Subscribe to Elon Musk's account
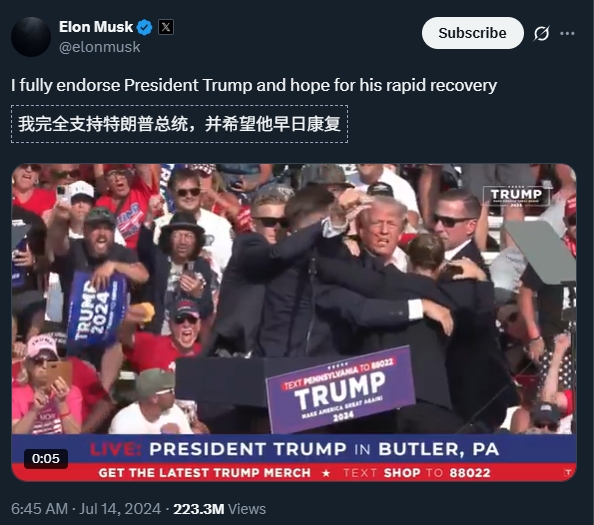 point(472,33)
